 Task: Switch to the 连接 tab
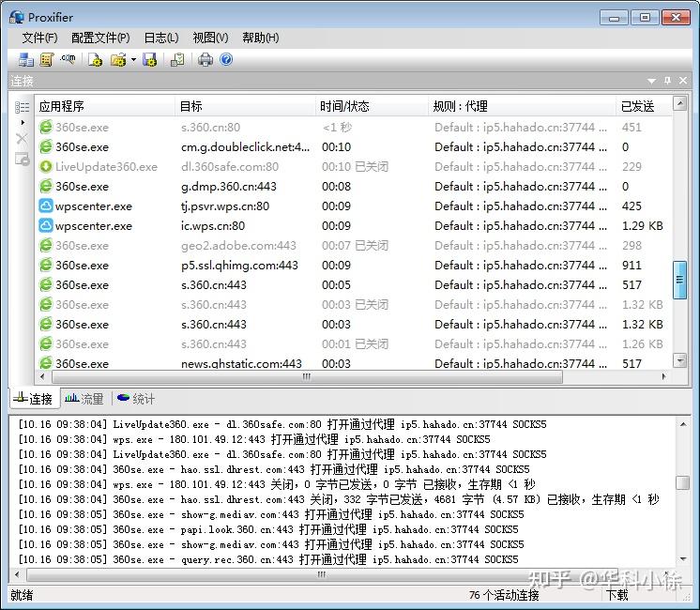click(34, 398)
